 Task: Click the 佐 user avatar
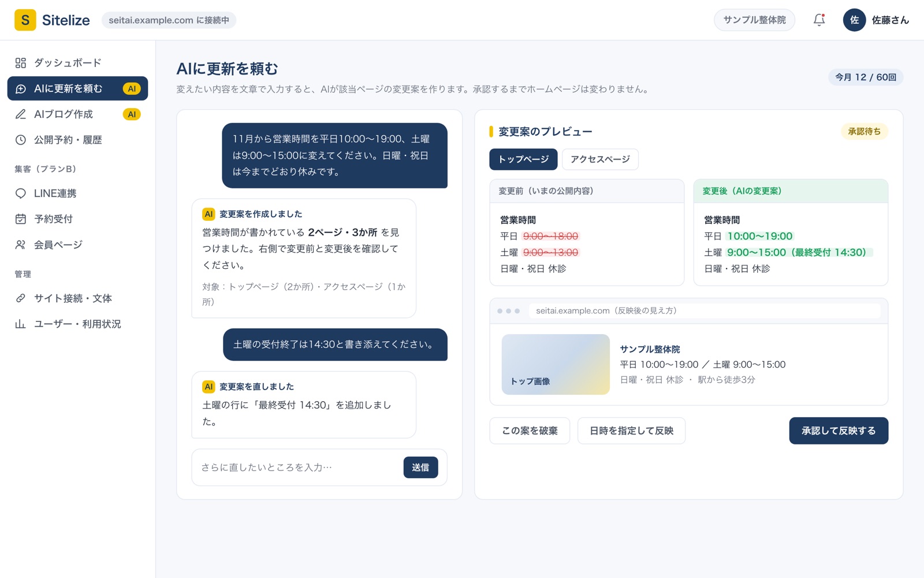coord(854,20)
